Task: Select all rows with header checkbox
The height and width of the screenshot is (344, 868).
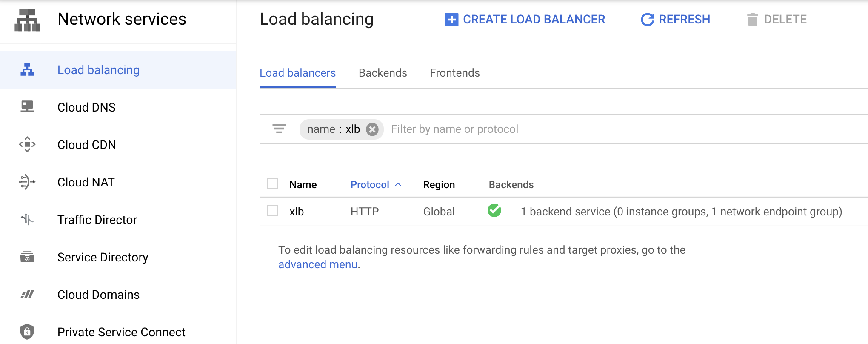Action: coord(273,184)
